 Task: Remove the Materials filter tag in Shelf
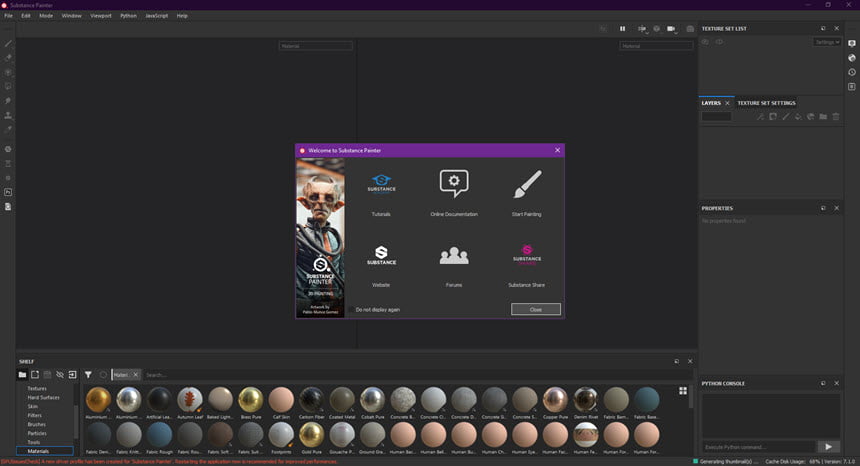pos(135,375)
